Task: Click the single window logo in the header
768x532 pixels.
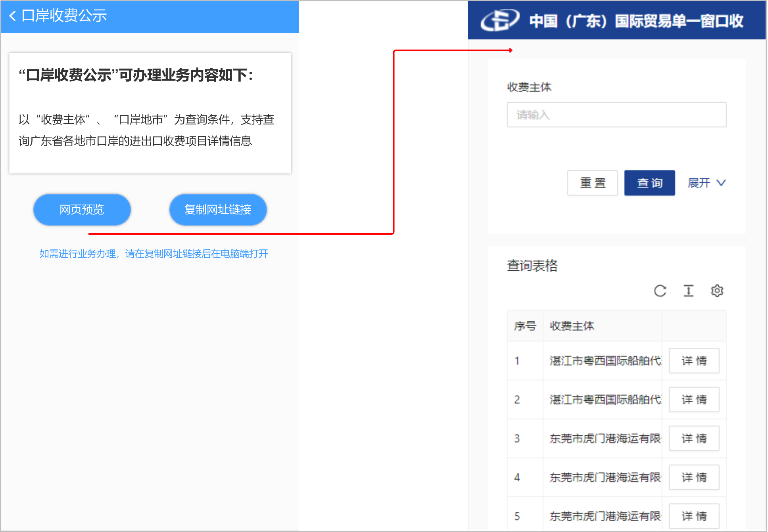Action: pos(499,20)
